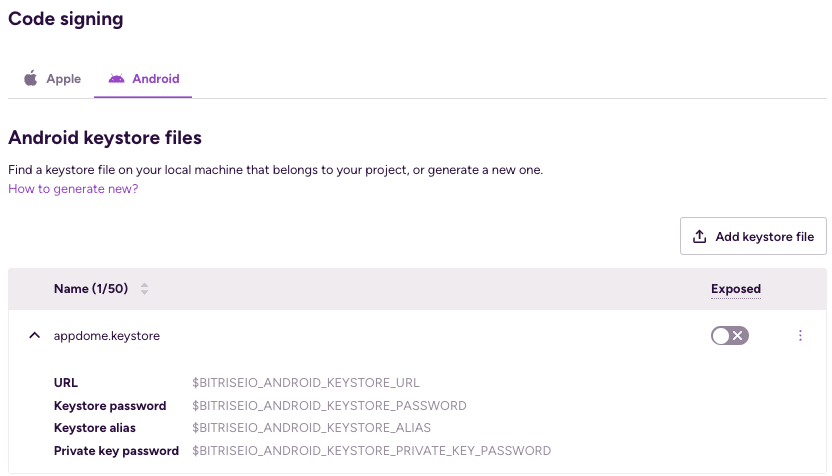The height and width of the screenshot is (476, 832).
Task: Click the Apple logo icon in the tab
Action: [31, 78]
